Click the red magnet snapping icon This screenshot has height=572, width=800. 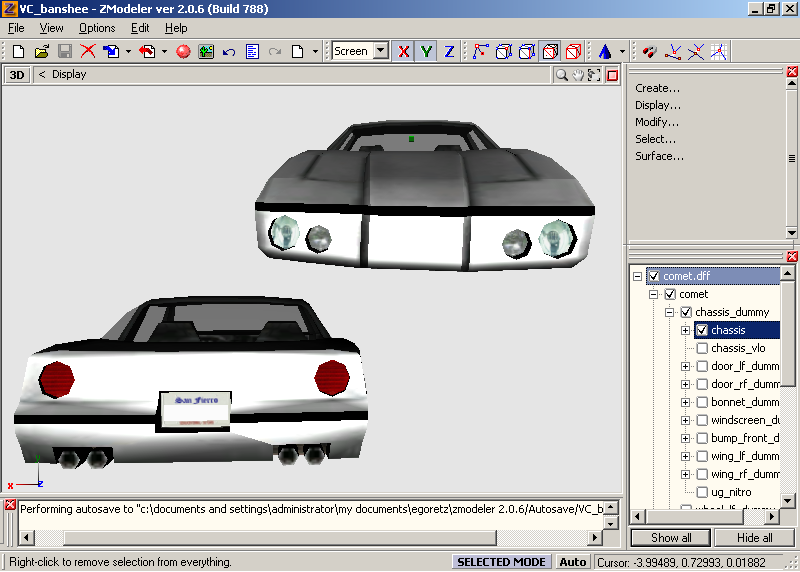[x=649, y=52]
